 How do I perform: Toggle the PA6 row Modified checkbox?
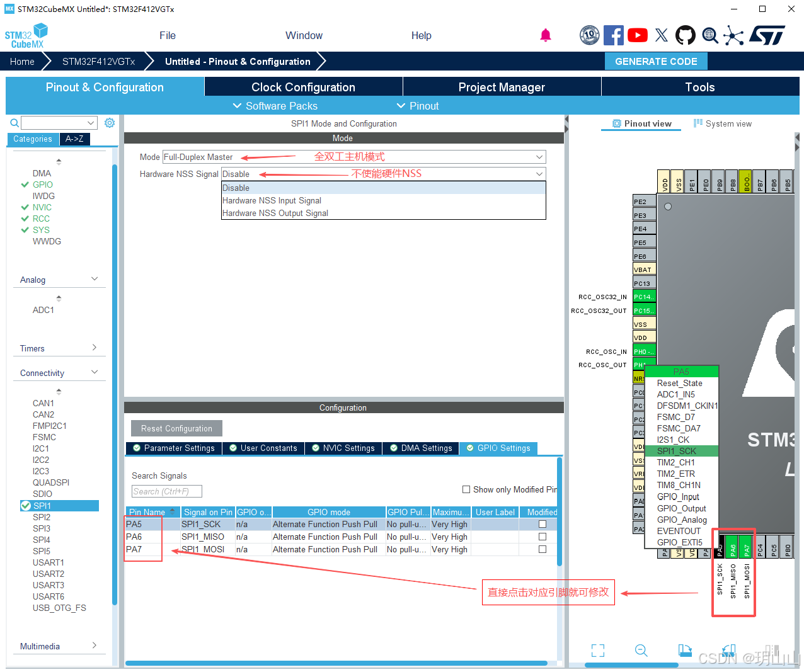pos(543,537)
